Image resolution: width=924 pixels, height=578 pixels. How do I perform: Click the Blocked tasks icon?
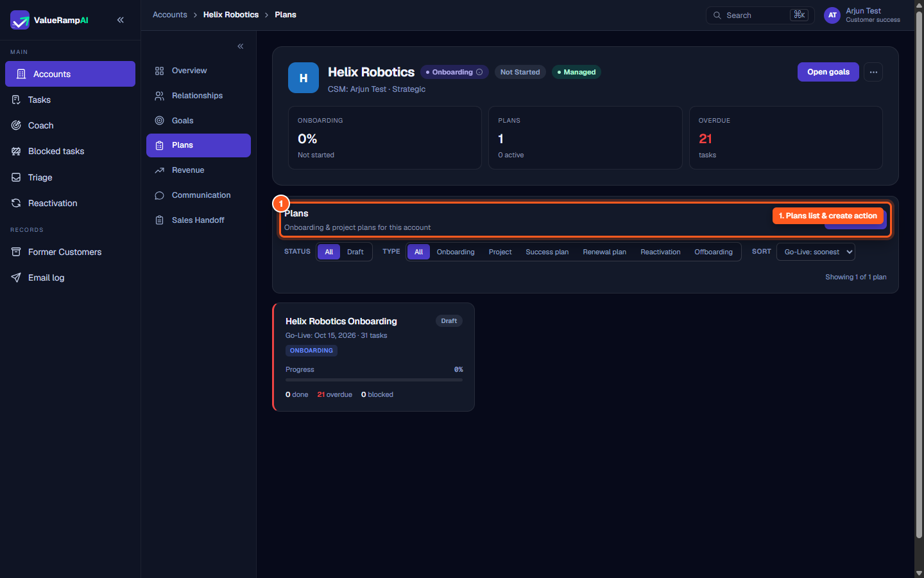[x=16, y=151]
